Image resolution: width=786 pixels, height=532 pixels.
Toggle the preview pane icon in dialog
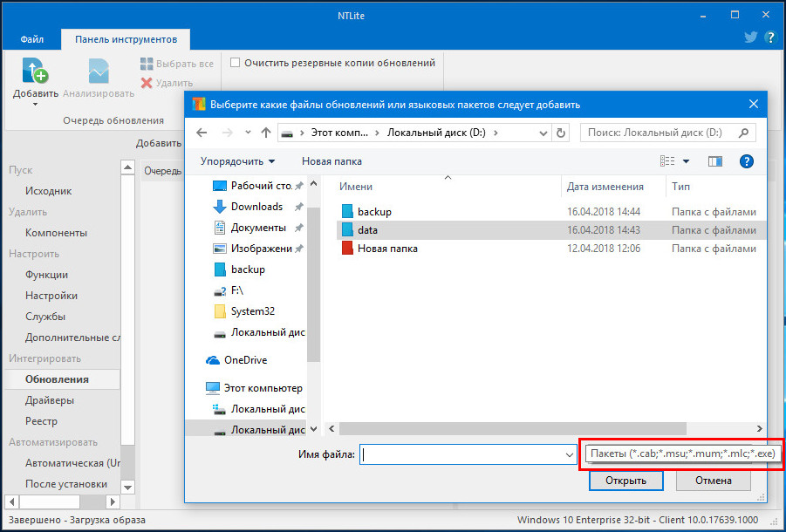pyautogui.click(x=714, y=161)
